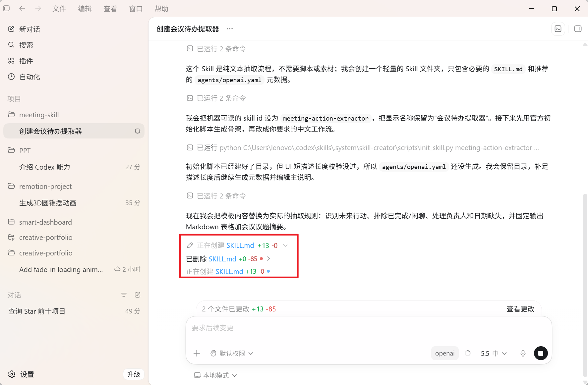Open the 文件 menu
588x385 pixels.
[59, 9]
